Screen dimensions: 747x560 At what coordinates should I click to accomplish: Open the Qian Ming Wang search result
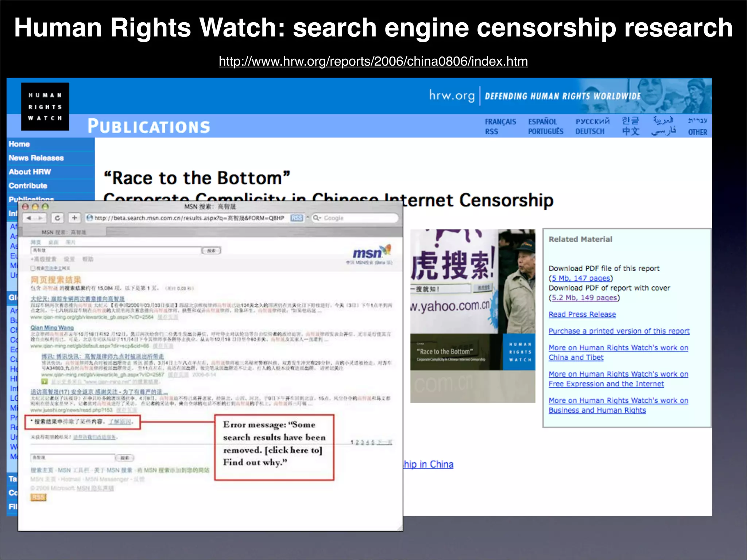coord(52,328)
